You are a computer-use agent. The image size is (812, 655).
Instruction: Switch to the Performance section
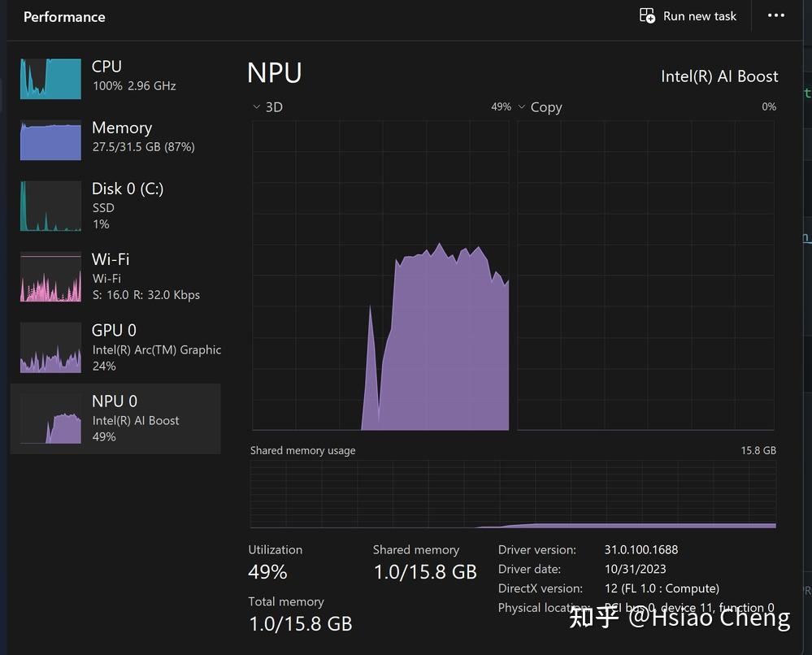(64, 16)
